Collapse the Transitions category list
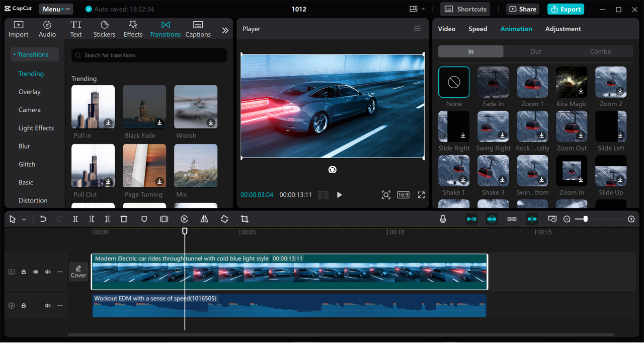644x343 pixels. [x=34, y=54]
